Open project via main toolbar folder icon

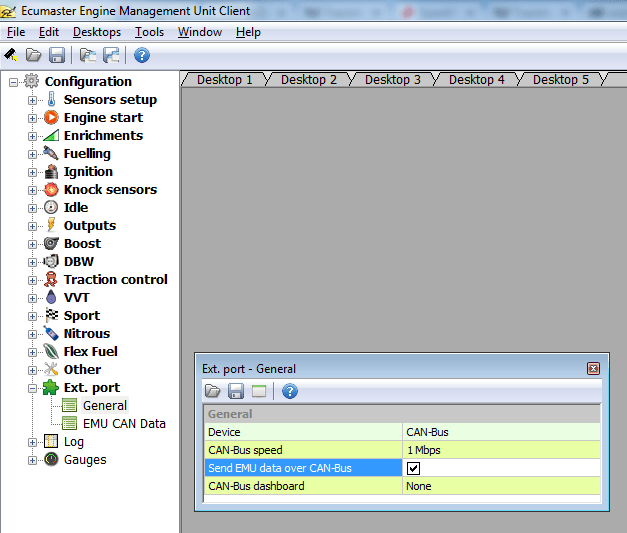click(34, 55)
